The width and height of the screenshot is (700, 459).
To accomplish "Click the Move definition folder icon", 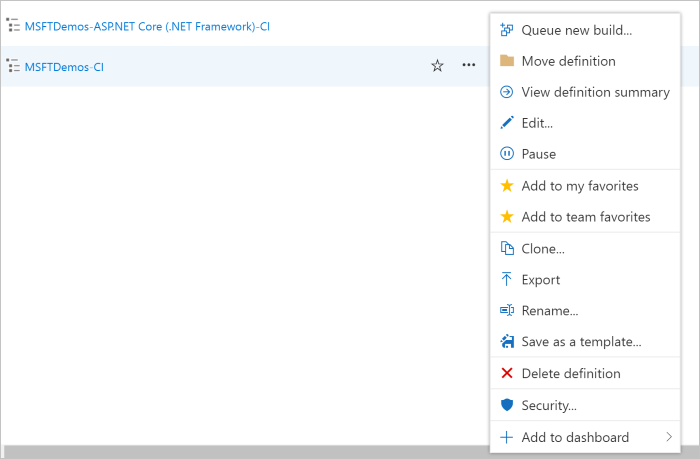I will coord(506,61).
